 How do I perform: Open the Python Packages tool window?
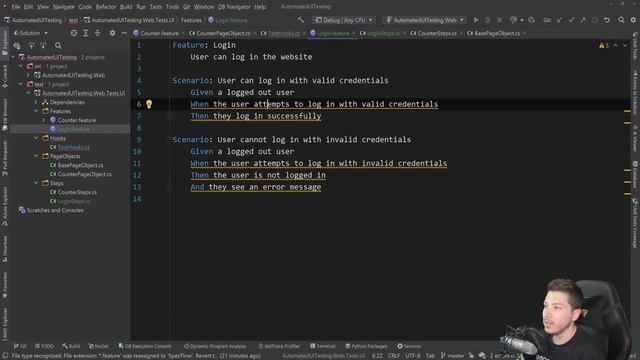click(x=366, y=346)
